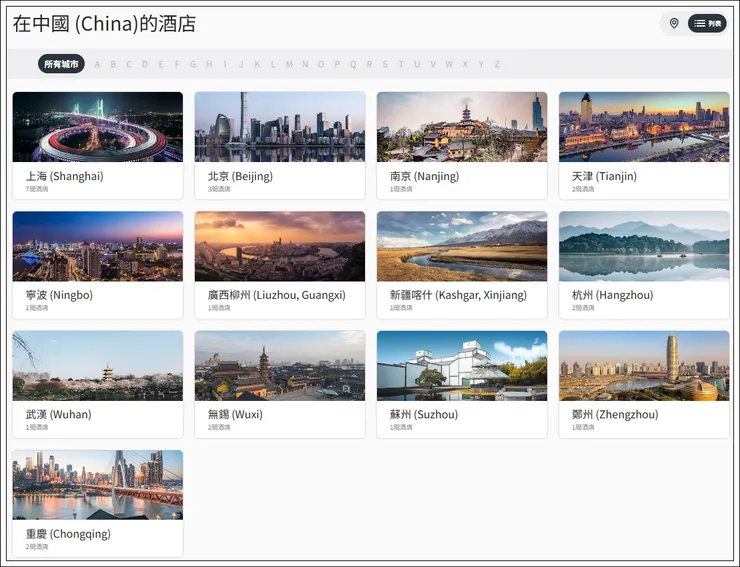Click the 杭州 (Hangzhou) city title
Image resolution: width=740 pixels, height=567 pixels.
(613, 295)
